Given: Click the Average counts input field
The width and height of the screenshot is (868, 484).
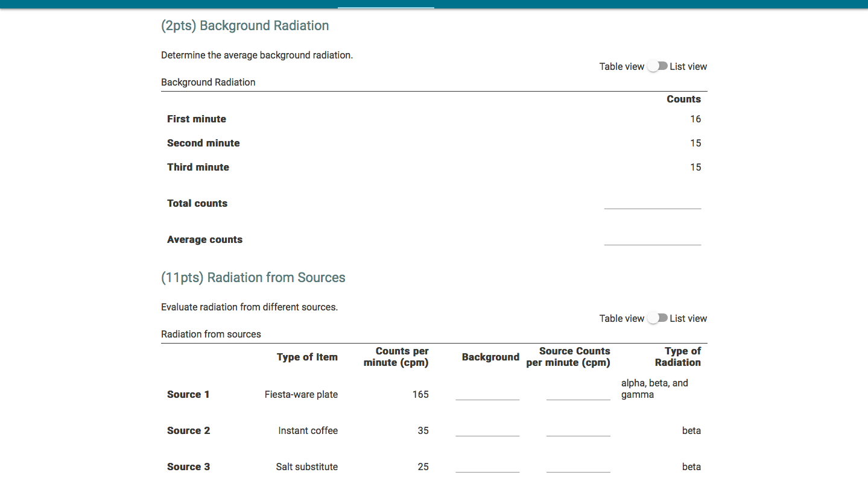Looking at the screenshot, I should (x=653, y=239).
